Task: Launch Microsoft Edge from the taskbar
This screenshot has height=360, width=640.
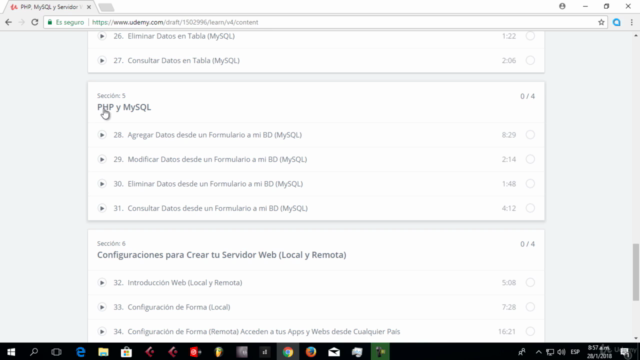Action: point(80,352)
